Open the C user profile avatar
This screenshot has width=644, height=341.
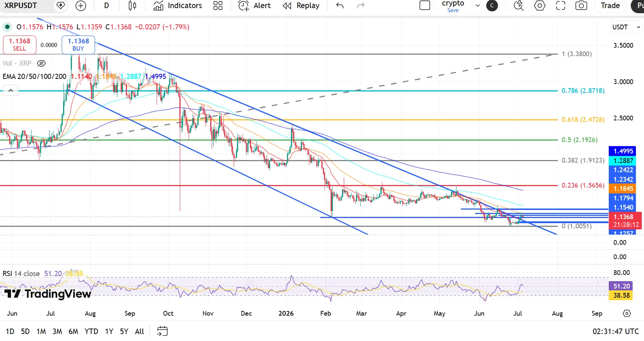coord(492,6)
